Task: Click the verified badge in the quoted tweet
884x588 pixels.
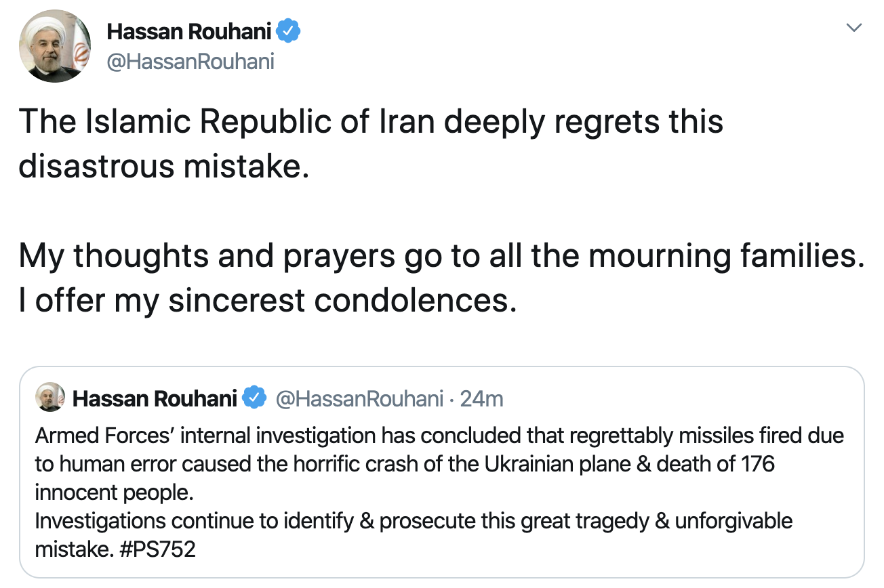Action: pyautogui.click(x=254, y=398)
